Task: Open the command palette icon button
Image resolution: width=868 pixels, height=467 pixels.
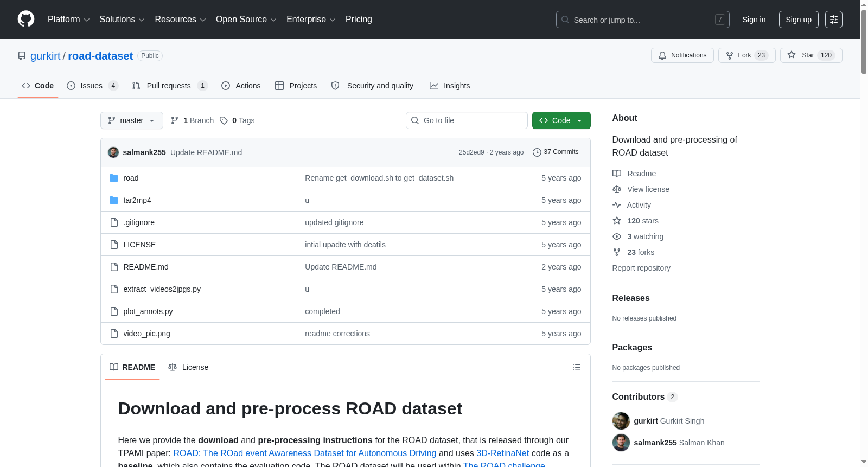Action: 834,20
